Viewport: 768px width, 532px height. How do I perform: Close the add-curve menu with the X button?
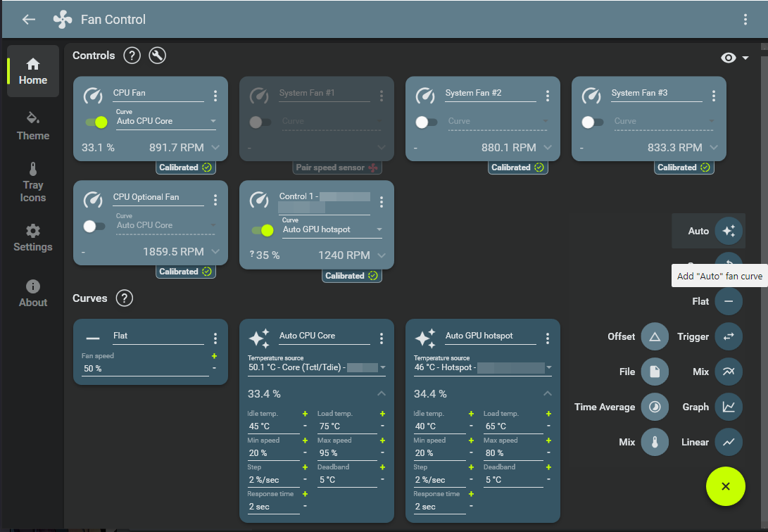point(725,486)
